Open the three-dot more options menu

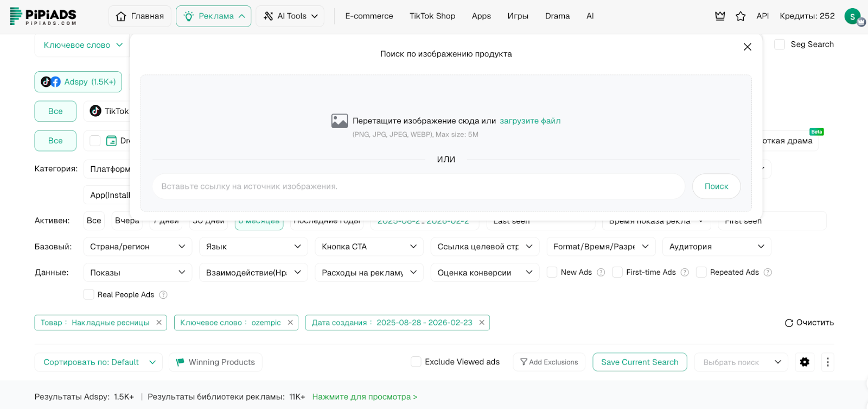pyautogui.click(x=827, y=362)
